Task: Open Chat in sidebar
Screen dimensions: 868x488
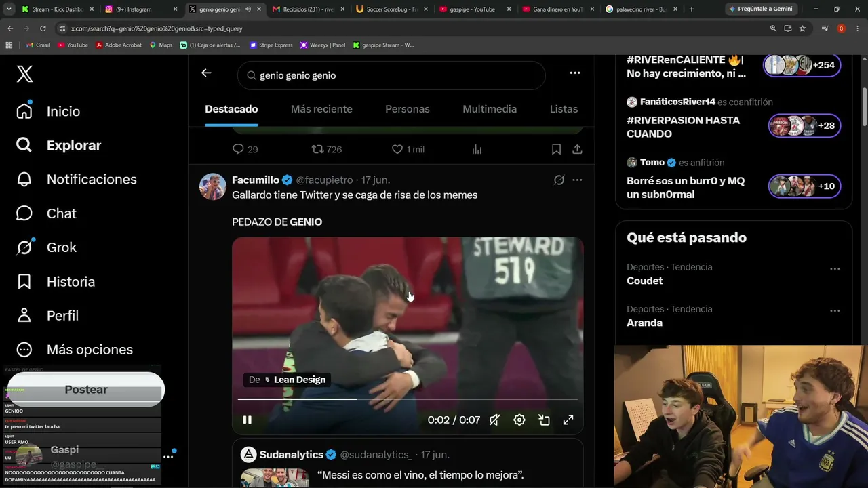Action: pos(45,213)
